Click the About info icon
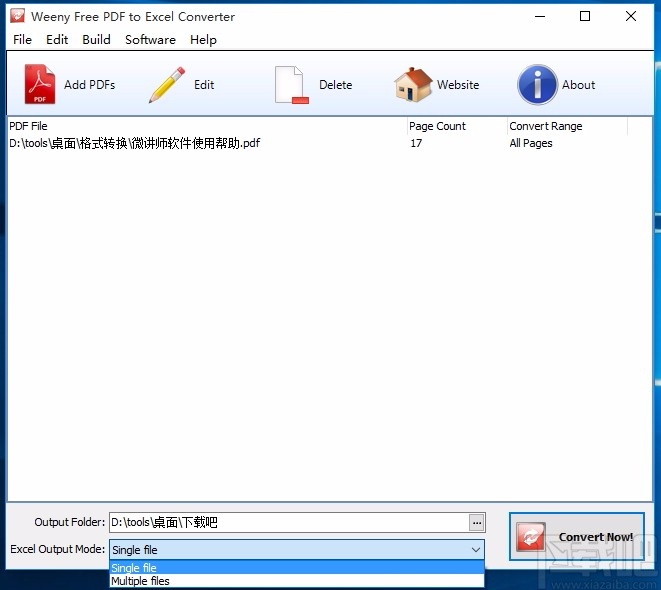661x590 pixels. pyautogui.click(x=537, y=84)
